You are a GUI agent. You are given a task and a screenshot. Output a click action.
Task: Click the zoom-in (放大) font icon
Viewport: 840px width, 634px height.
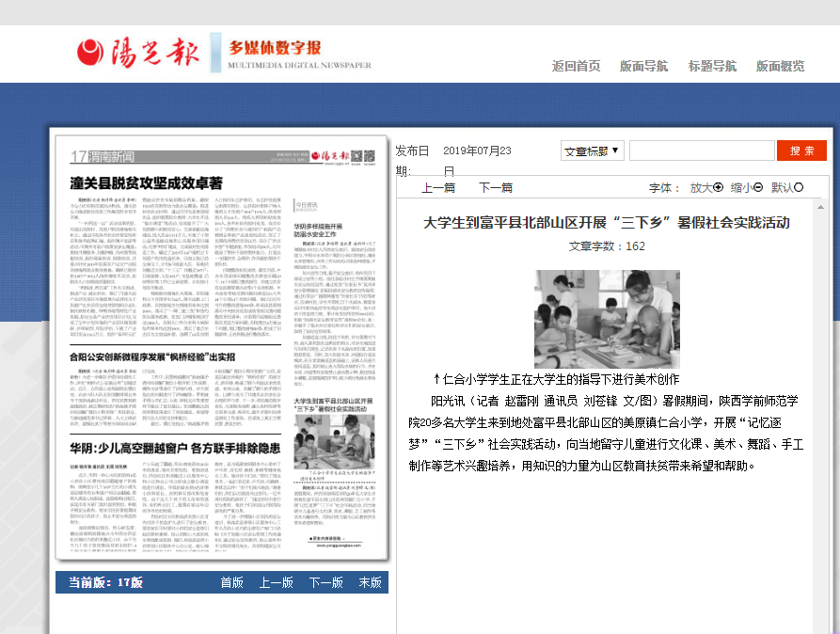coord(719,187)
